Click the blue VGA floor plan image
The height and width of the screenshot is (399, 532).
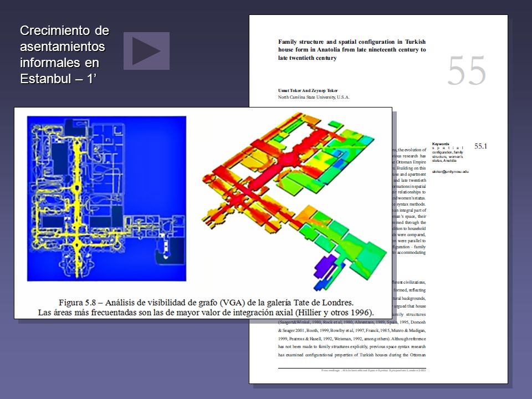point(106,198)
